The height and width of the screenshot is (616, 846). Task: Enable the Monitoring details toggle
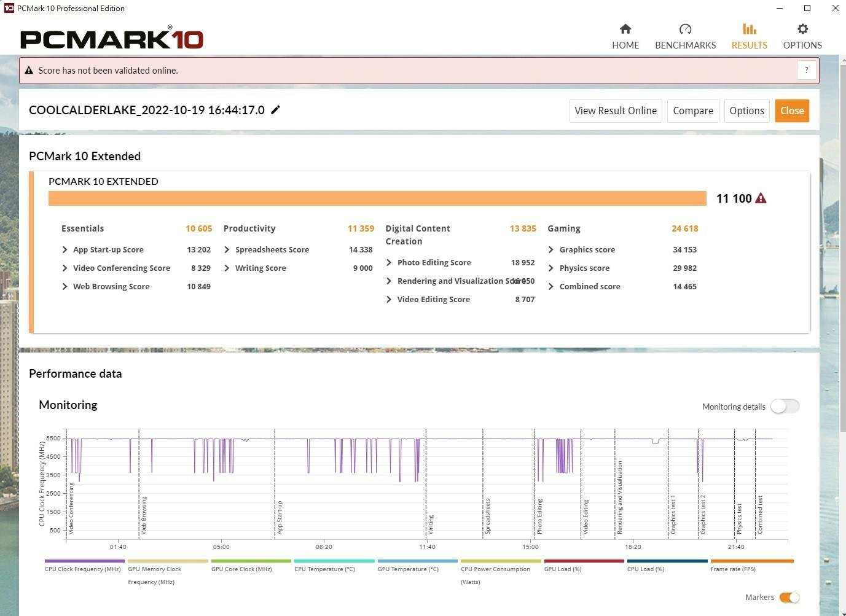785,407
